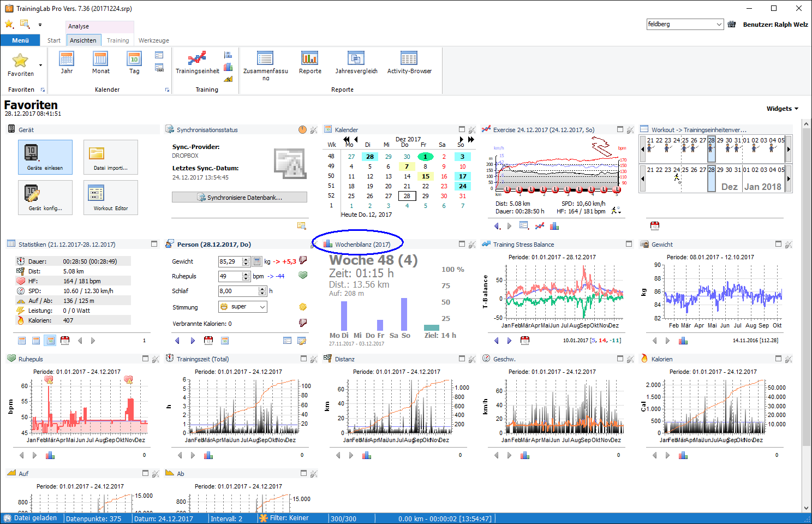Screen dimensions: 812x524
Task: Open quick access toolbar customize arrow
Action: click(40, 25)
